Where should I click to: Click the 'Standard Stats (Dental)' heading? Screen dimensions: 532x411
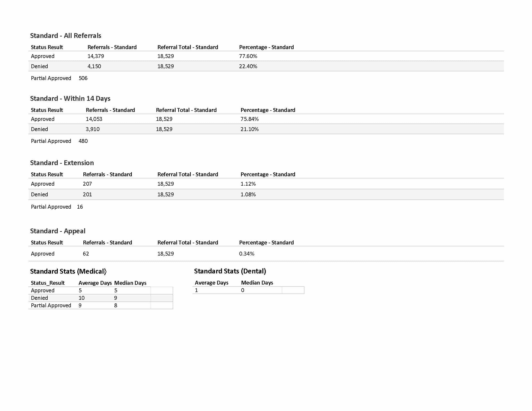coord(230,271)
